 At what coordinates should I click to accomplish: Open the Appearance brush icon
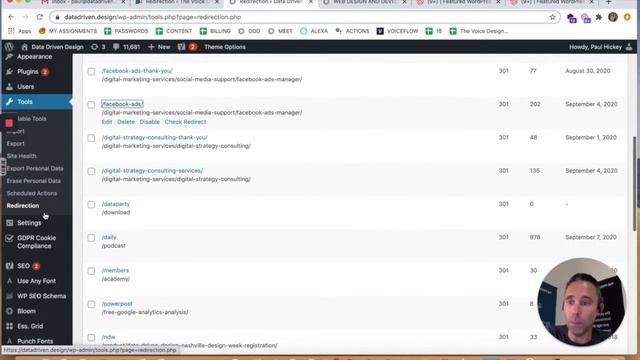point(9,56)
